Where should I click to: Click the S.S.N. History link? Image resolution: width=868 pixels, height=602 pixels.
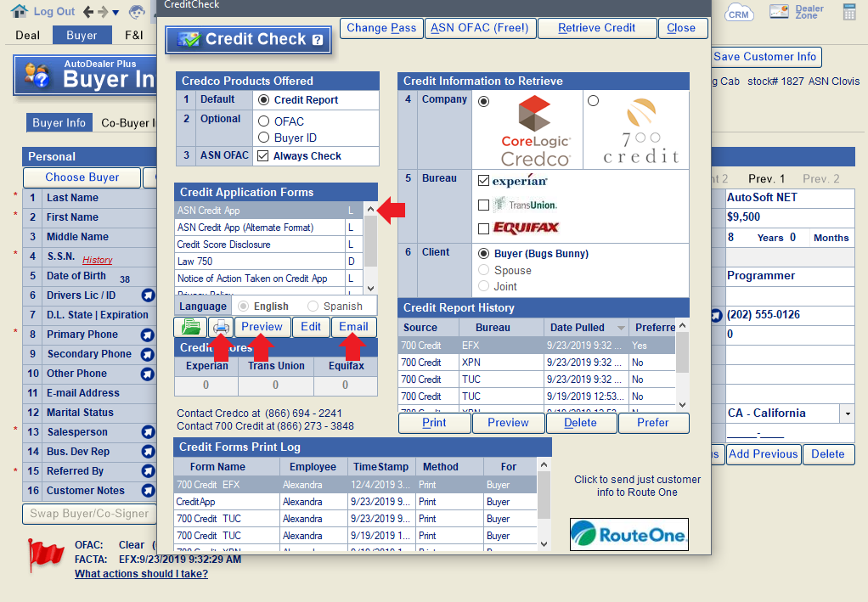pyautogui.click(x=98, y=260)
